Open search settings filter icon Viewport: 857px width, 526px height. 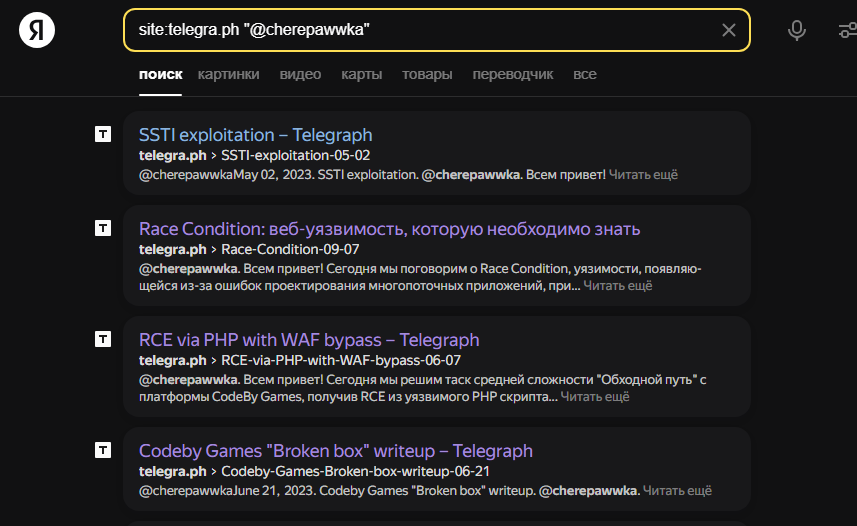tap(848, 30)
